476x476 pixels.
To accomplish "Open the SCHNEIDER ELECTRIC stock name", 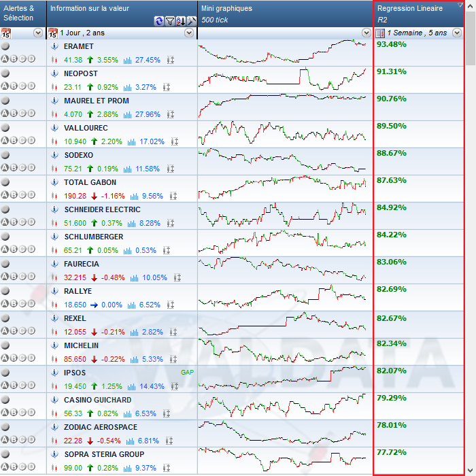I will point(102,209).
